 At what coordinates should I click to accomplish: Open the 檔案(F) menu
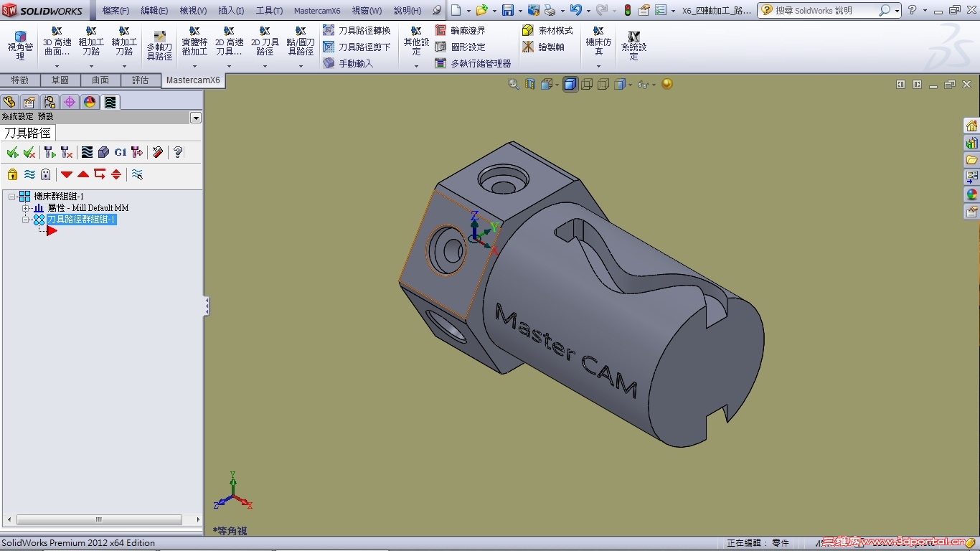click(116, 11)
